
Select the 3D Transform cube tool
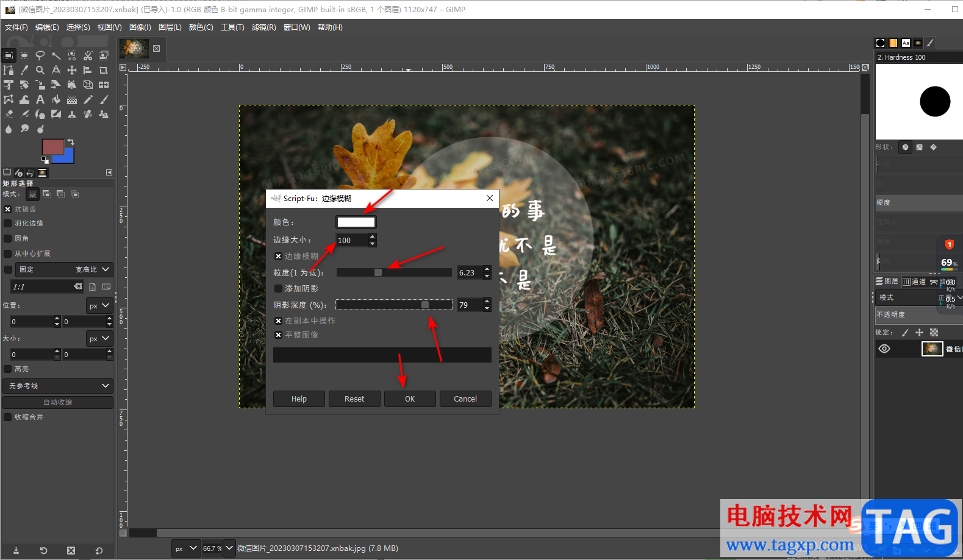click(88, 85)
